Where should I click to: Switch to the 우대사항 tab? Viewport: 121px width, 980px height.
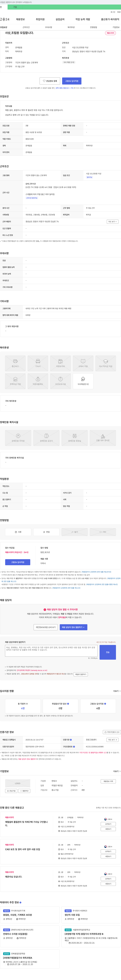[49, 27]
